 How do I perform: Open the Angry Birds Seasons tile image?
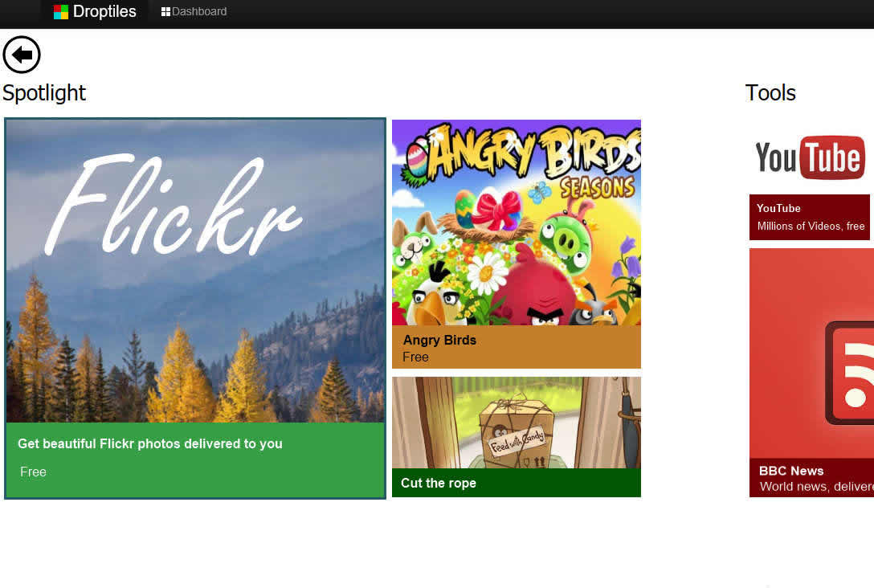coord(517,223)
